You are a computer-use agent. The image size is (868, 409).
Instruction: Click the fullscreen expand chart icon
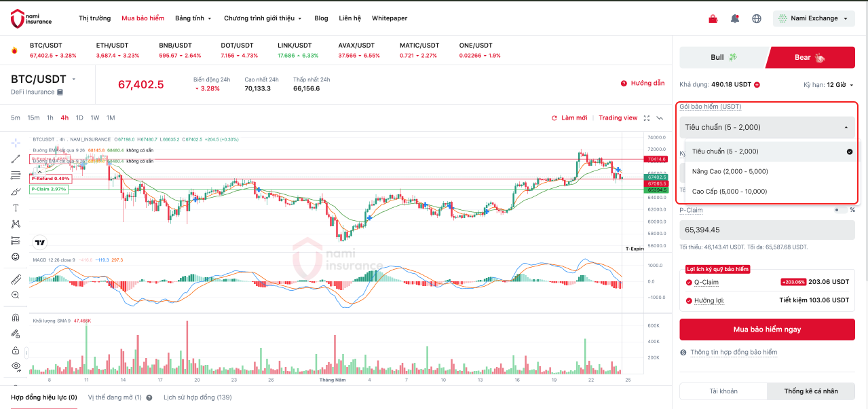tap(647, 118)
